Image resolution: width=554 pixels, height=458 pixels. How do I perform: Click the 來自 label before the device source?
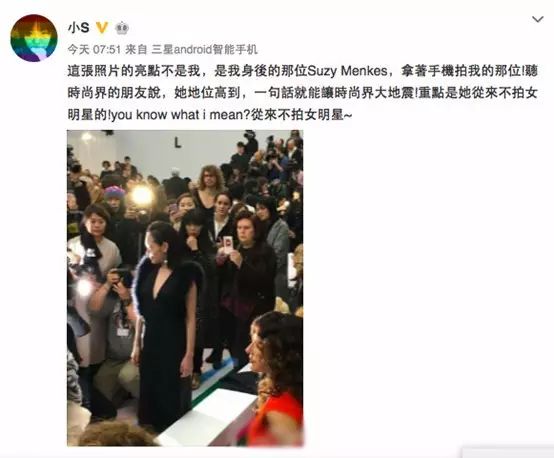coord(136,49)
